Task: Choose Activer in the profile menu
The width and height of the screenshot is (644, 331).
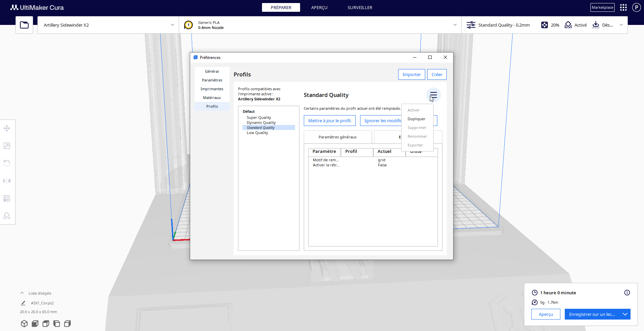Action: tap(417, 110)
